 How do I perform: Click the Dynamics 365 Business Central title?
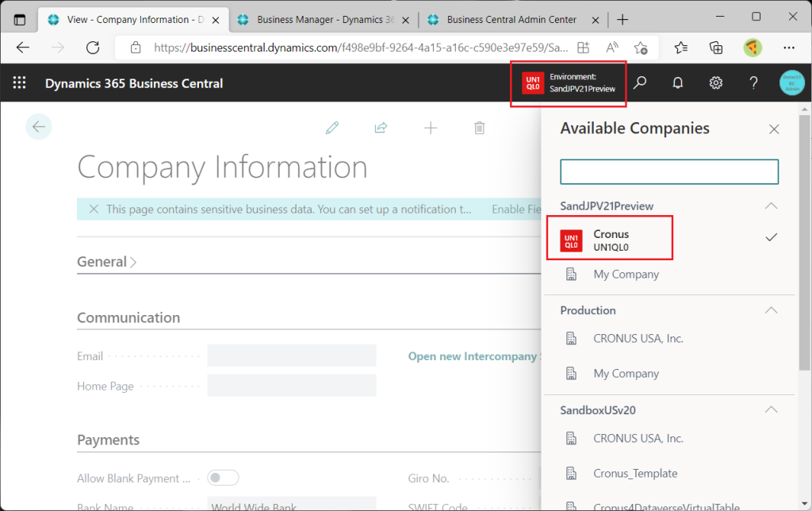click(x=134, y=83)
